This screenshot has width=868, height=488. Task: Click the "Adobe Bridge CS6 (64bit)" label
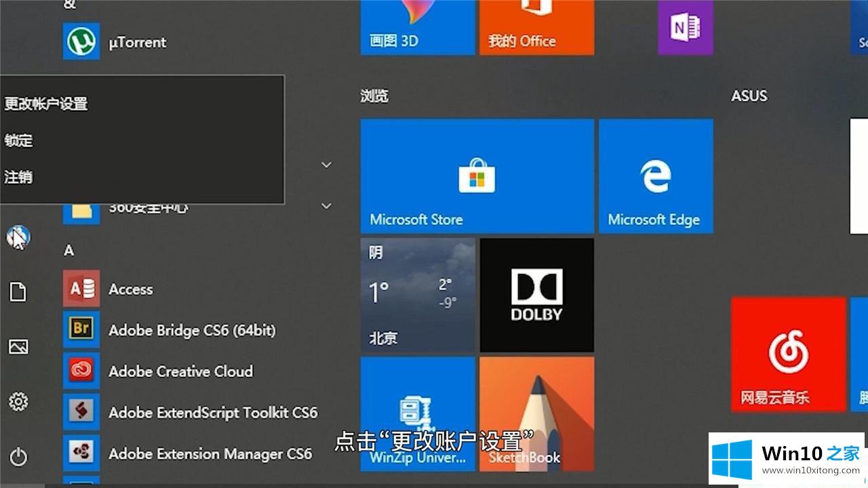coord(193,330)
